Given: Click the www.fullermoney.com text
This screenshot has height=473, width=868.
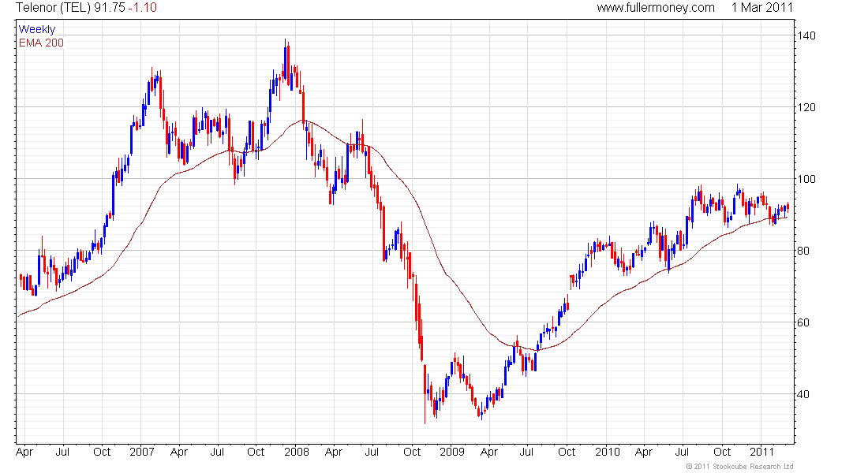Looking at the screenshot, I should click(x=656, y=8).
